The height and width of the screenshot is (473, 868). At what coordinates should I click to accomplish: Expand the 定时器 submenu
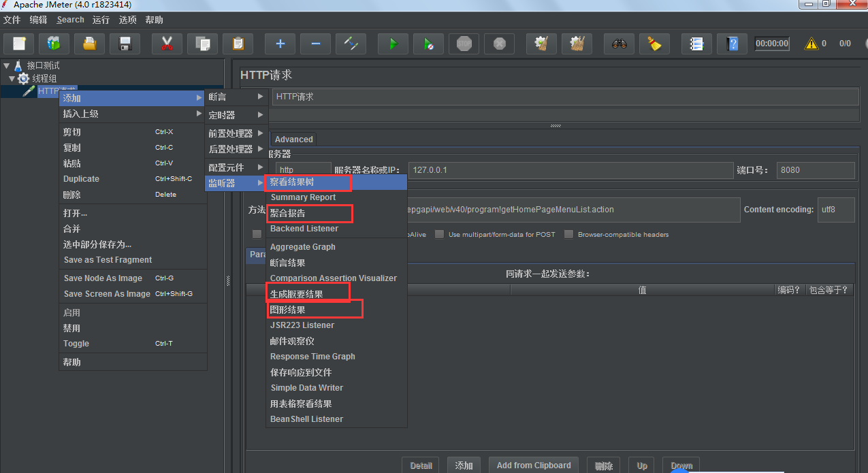[x=236, y=115]
